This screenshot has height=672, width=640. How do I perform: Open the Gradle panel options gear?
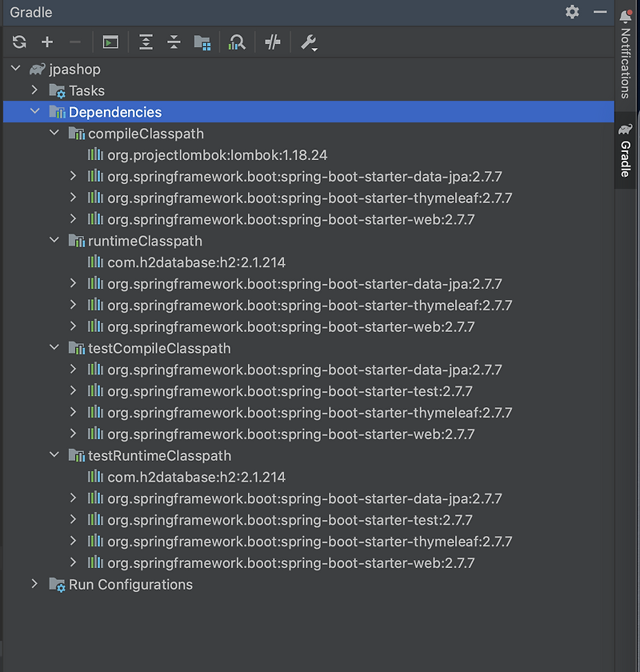click(x=571, y=12)
